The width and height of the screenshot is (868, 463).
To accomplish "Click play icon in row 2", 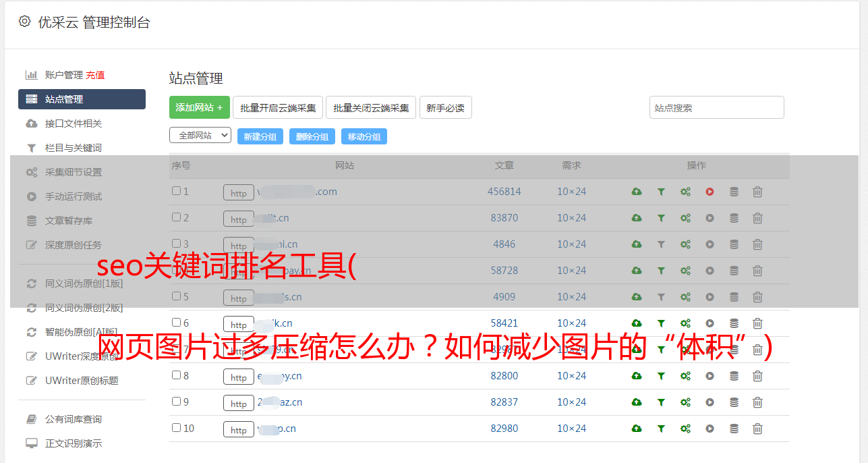I will [x=710, y=218].
